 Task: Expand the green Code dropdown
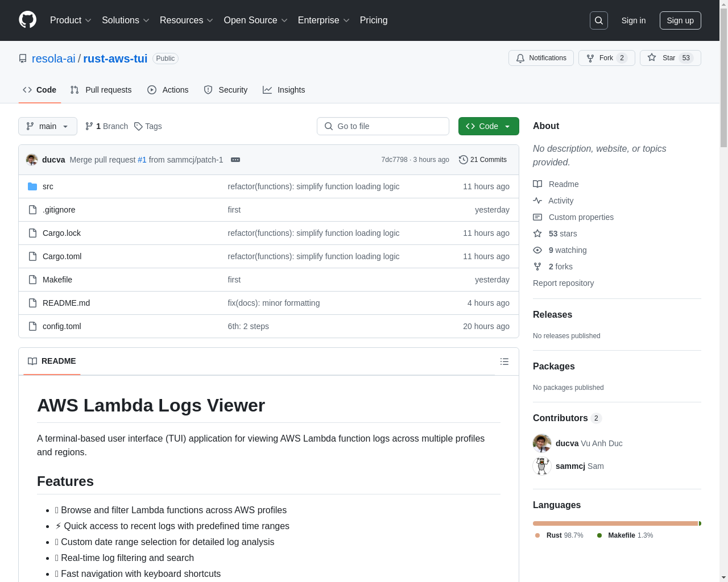pos(489,126)
